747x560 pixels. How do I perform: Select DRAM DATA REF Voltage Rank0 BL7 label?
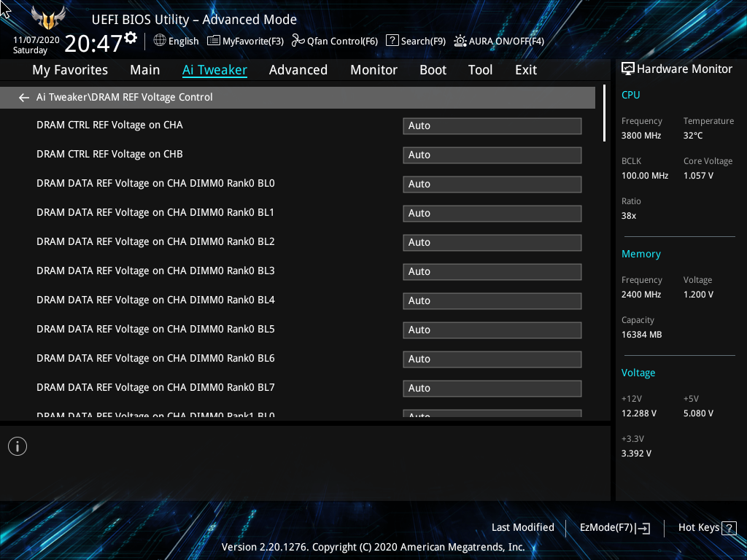click(x=155, y=387)
